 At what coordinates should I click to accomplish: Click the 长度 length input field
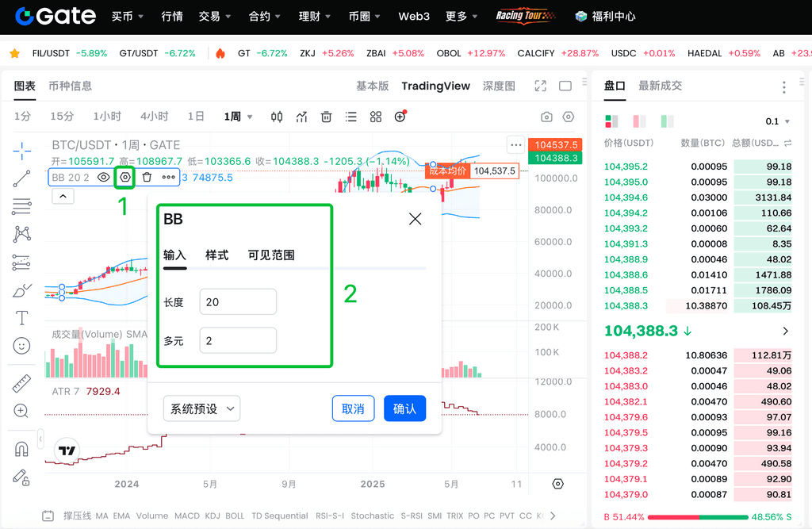(x=238, y=302)
